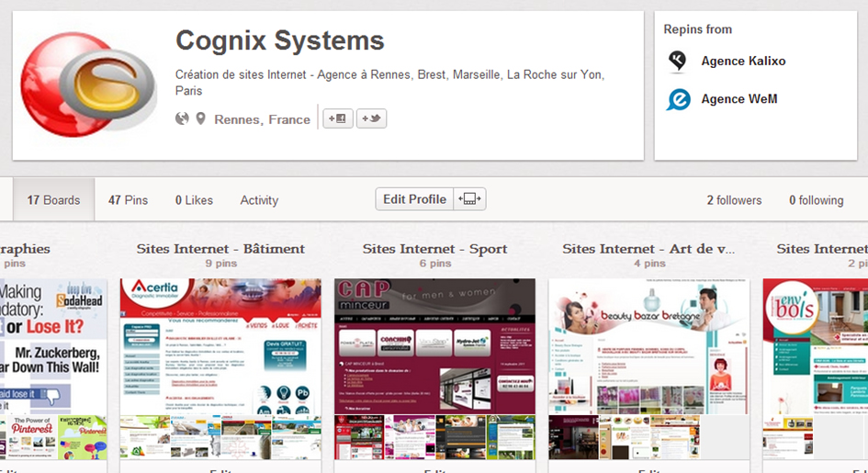Open the SodaHead infographic cover image

(53, 346)
